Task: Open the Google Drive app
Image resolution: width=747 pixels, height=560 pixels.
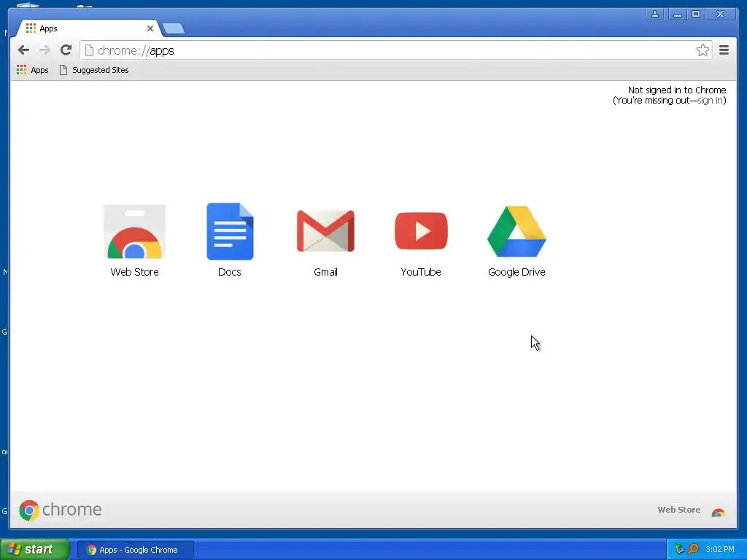Action: point(516,240)
